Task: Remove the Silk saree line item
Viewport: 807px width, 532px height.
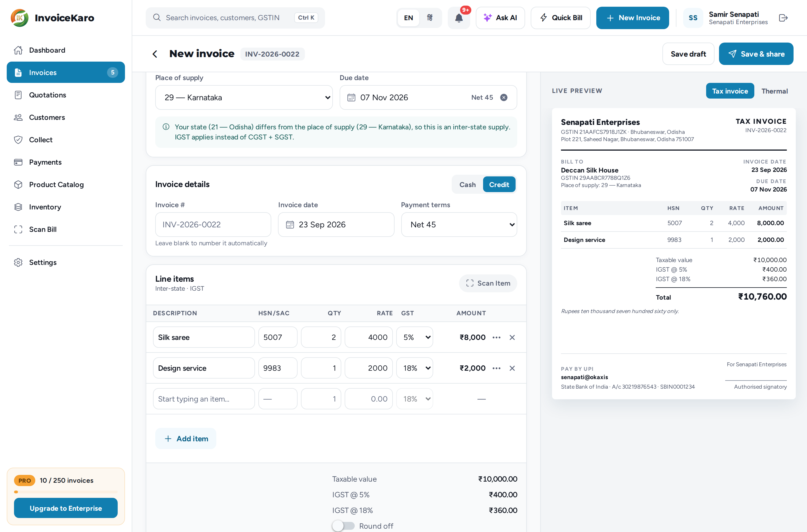Action: coord(512,337)
